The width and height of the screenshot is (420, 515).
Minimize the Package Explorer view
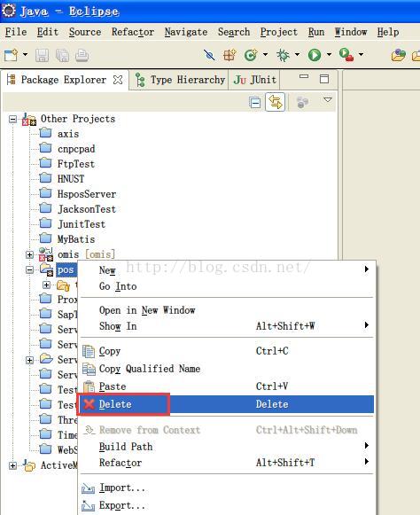(x=304, y=77)
